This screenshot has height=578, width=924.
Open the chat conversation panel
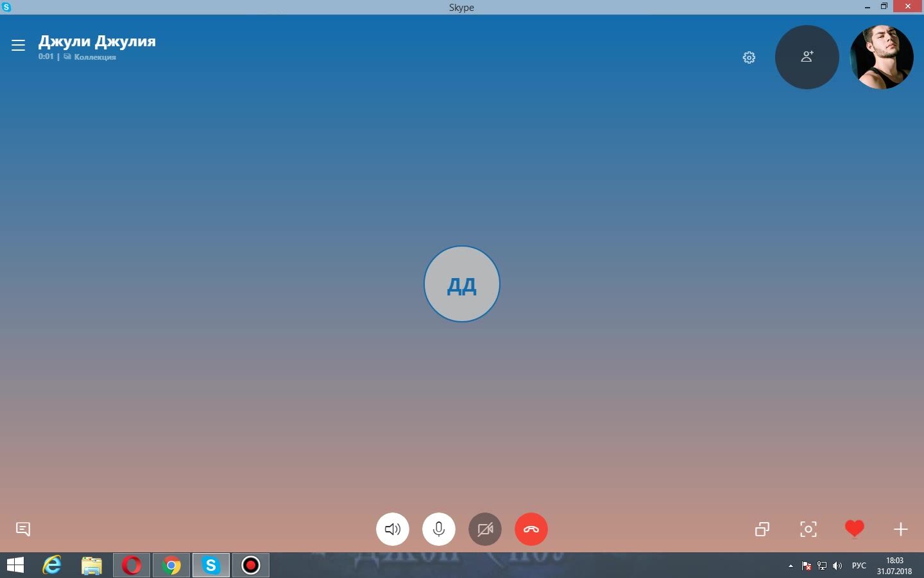(x=23, y=529)
